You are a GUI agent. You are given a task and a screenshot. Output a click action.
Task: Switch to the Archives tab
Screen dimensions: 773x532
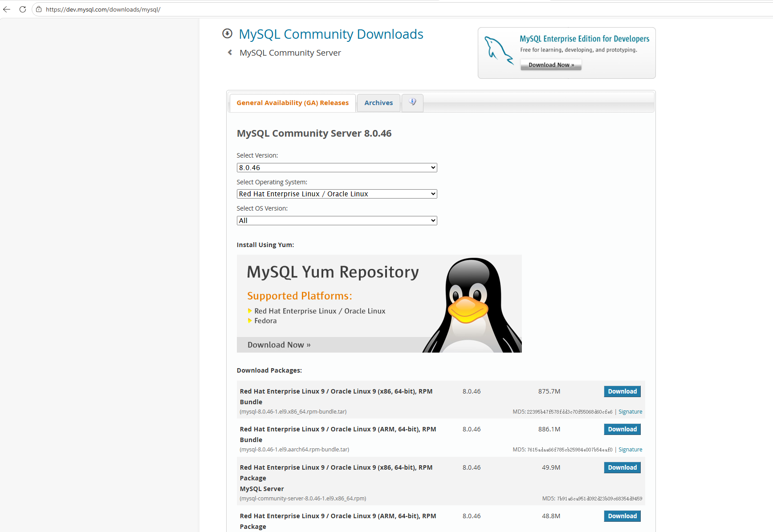click(378, 103)
